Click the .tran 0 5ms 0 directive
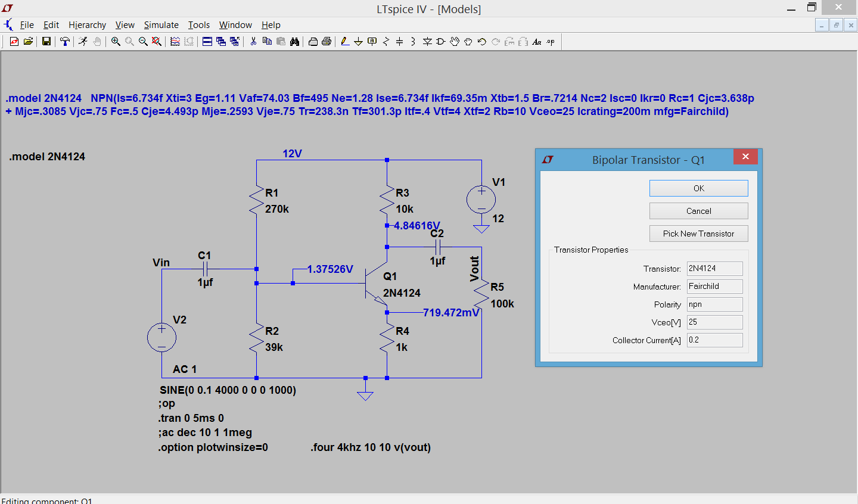This screenshot has height=504, width=858. (x=191, y=418)
